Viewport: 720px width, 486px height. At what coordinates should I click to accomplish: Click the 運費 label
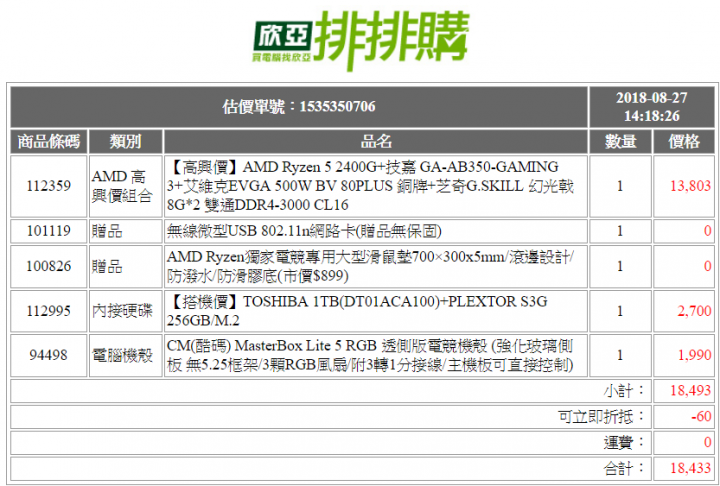click(624, 442)
